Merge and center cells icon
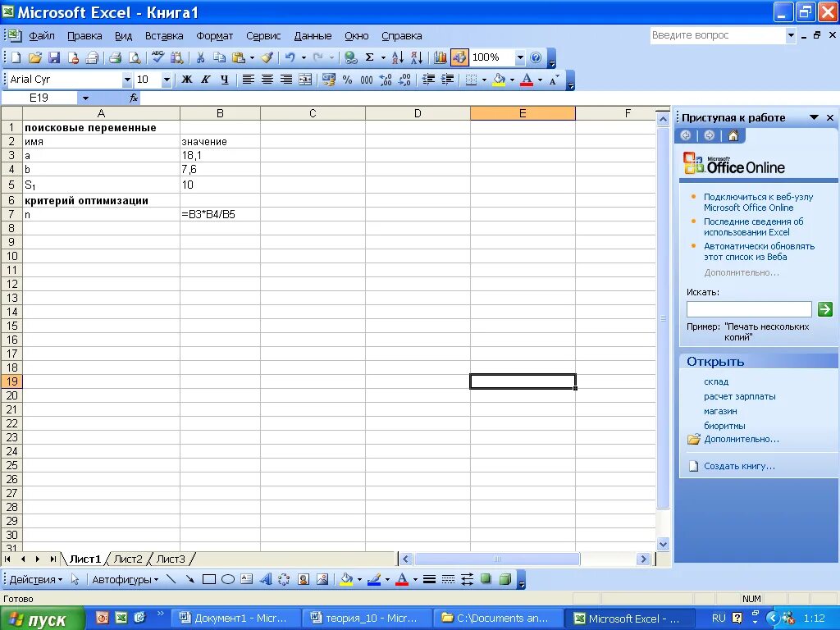The width and height of the screenshot is (840, 630). click(305, 80)
